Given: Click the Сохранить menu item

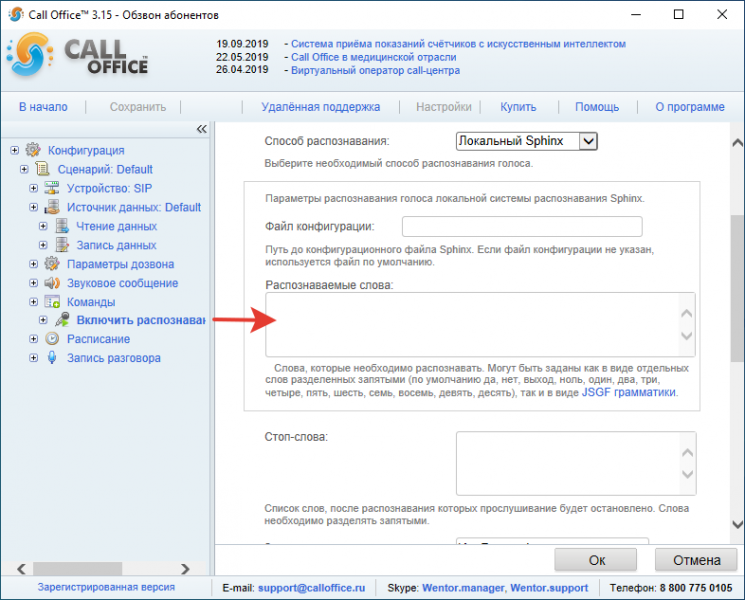Looking at the screenshot, I should coord(138,107).
